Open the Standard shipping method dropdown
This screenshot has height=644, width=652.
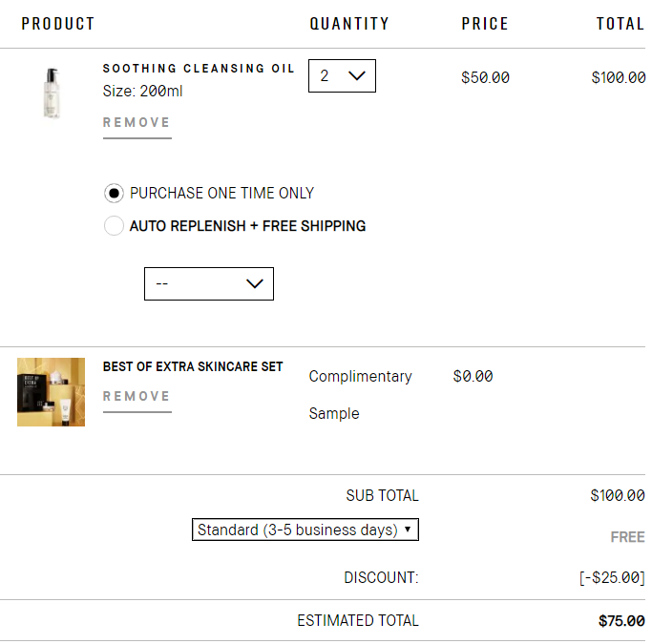pos(305,530)
